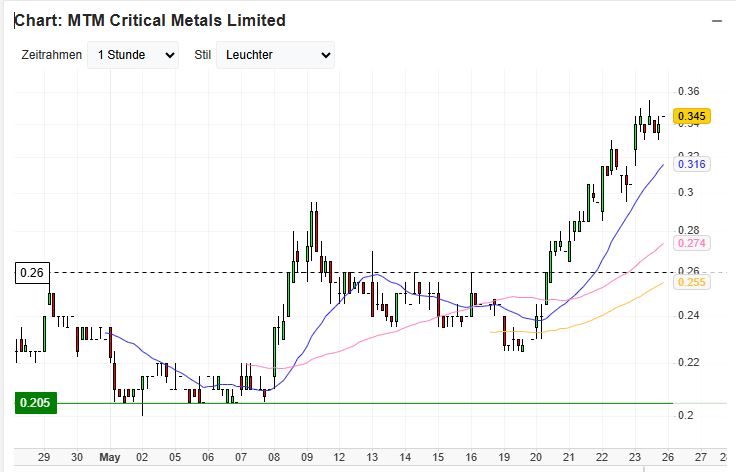Click the orange 0.255 moving average label
736x472 pixels.
[691, 282]
